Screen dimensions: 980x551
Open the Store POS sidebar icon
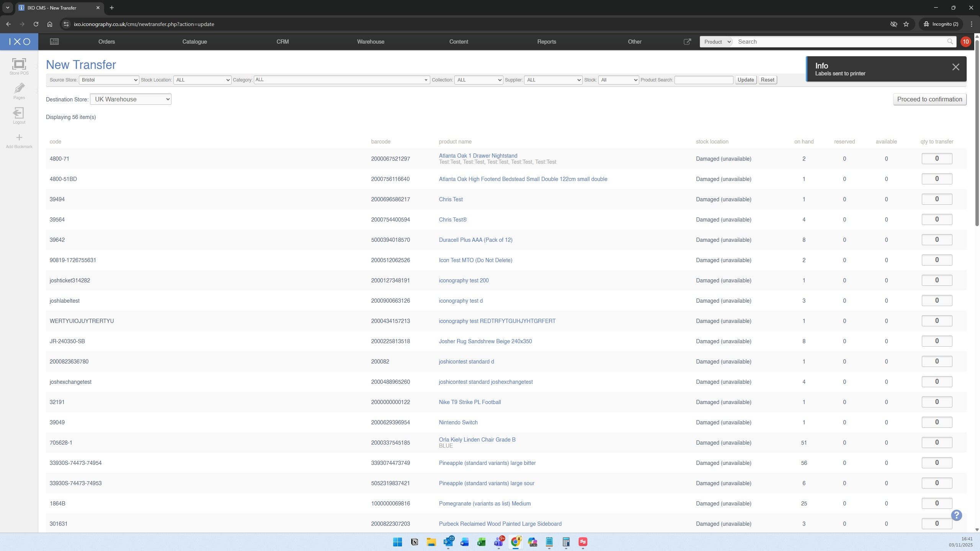pyautogui.click(x=19, y=64)
